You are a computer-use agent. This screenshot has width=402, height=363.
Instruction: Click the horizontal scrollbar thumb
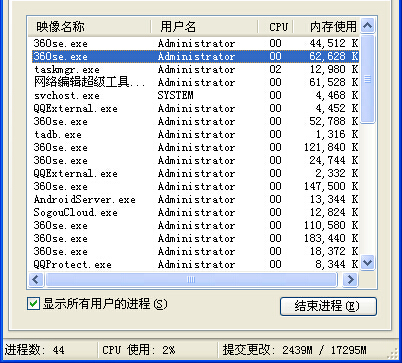[191, 280]
